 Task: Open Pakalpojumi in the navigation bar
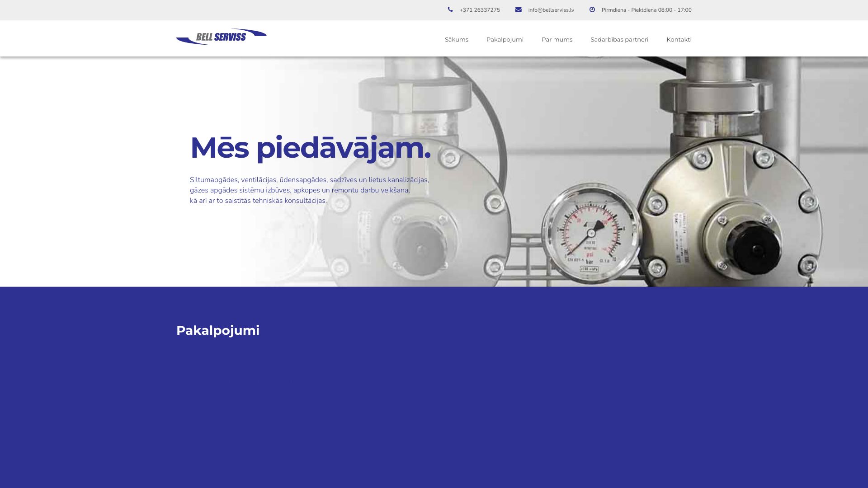(x=505, y=39)
